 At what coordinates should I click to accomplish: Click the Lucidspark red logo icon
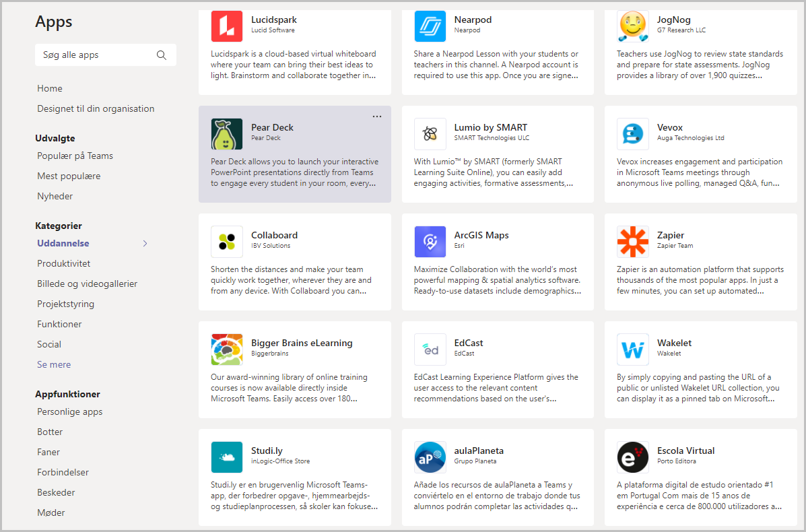[x=227, y=26]
